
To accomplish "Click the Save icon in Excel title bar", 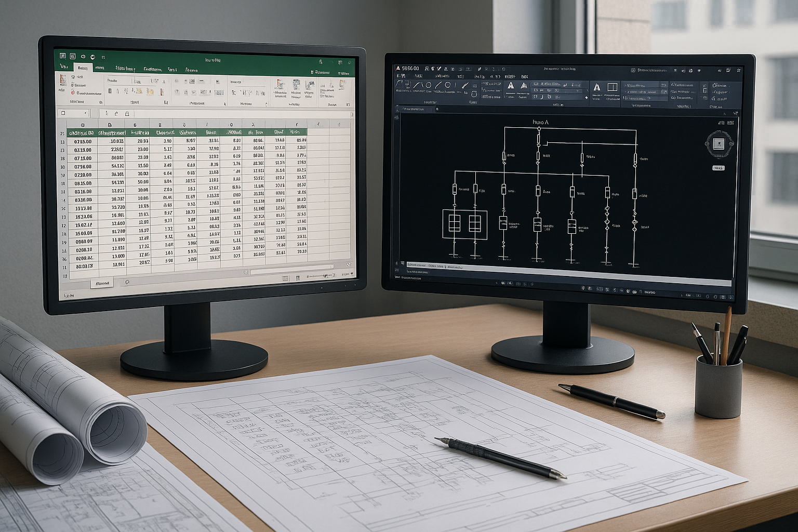I will click(73, 56).
